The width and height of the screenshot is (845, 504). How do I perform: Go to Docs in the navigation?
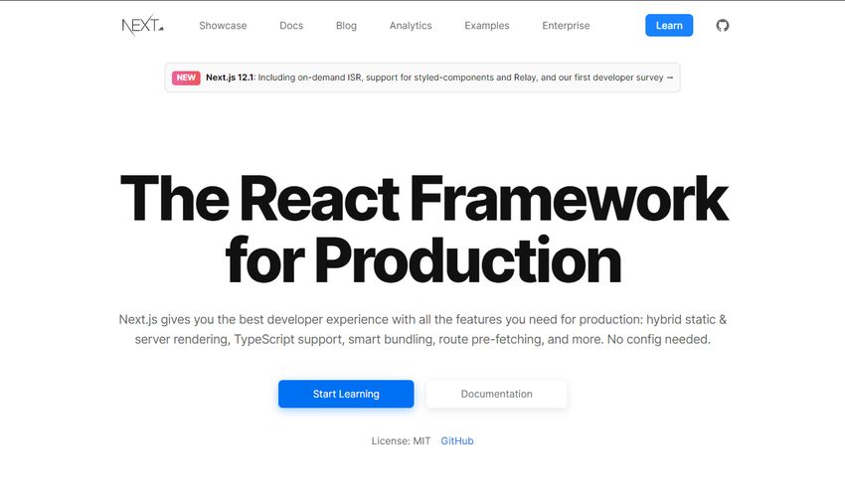(291, 25)
